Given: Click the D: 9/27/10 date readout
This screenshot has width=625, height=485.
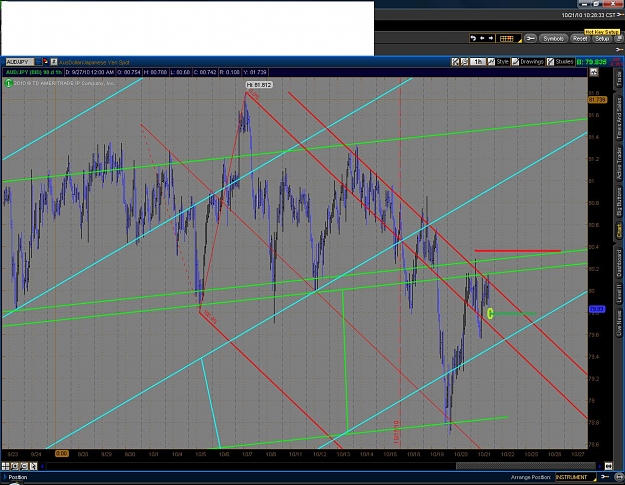Looking at the screenshot, I should (90, 72).
